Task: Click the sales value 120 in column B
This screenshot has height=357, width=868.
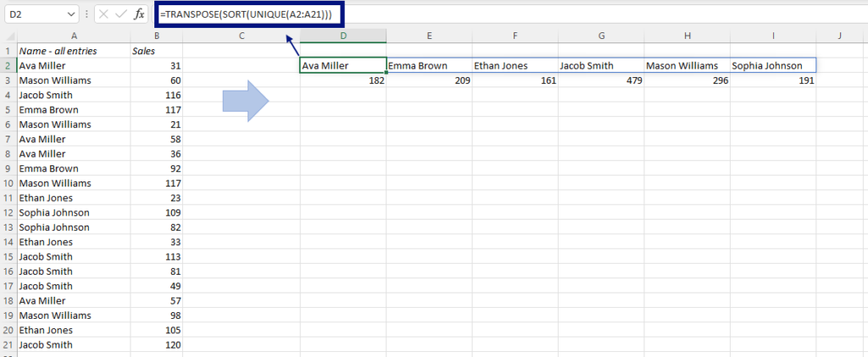Action: point(157,345)
